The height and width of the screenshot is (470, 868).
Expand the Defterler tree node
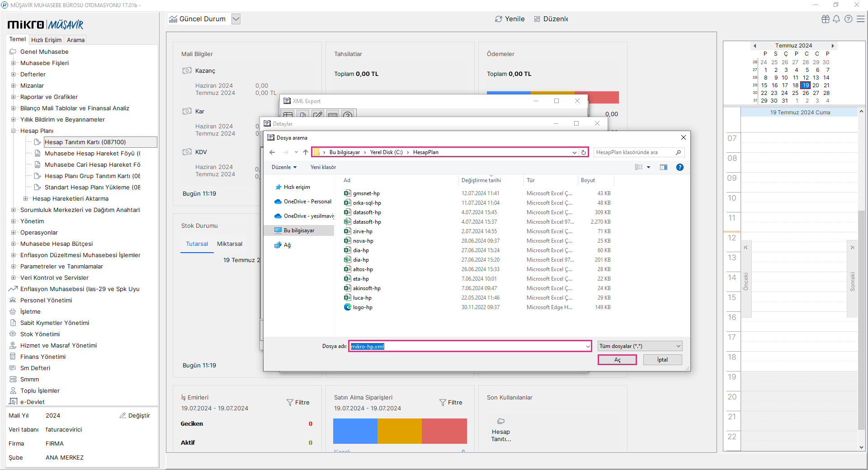point(13,74)
